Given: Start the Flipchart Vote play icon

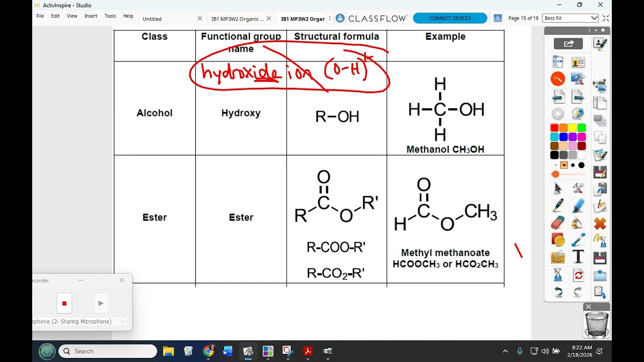Looking at the screenshot, I should coord(558,114).
